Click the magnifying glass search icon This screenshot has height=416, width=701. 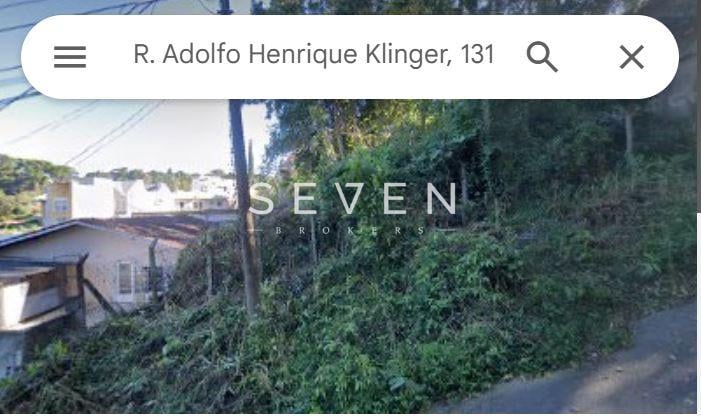click(542, 57)
